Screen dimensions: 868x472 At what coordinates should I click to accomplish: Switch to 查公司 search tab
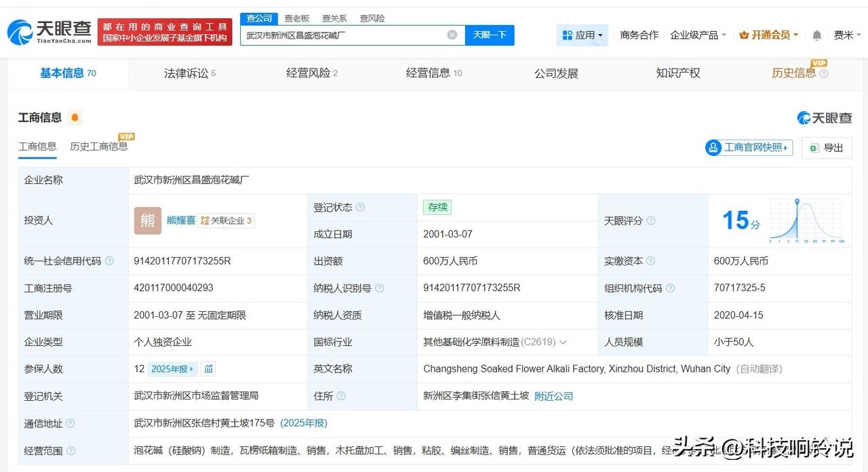point(259,18)
